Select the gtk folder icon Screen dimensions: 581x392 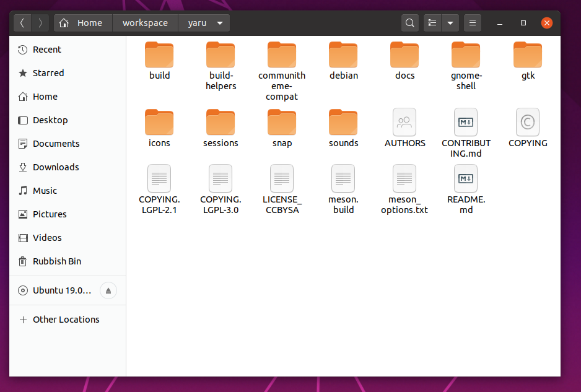coord(528,55)
